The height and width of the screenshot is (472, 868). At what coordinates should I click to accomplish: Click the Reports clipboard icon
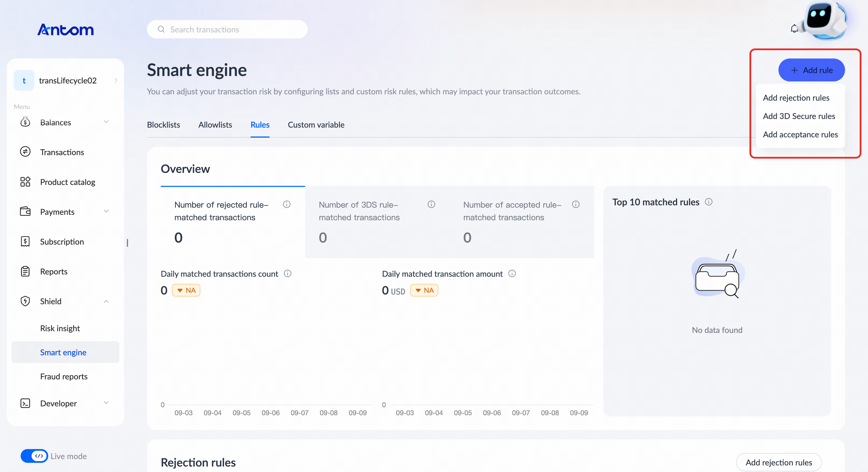pos(25,271)
